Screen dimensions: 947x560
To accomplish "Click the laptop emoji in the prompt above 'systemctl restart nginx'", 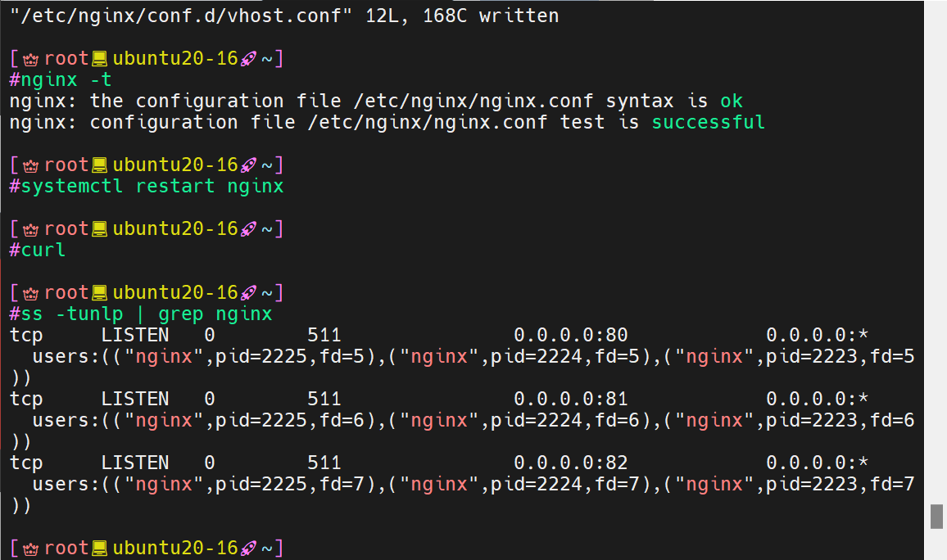I will coord(100,165).
